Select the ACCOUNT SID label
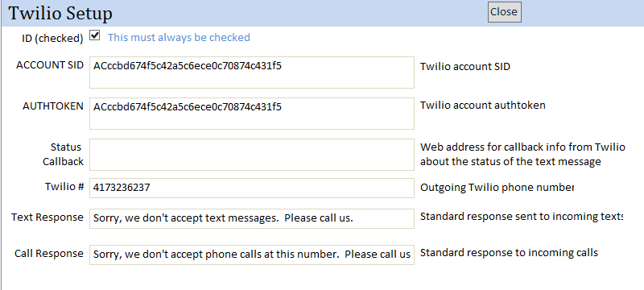Image resolution: width=644 pixels, height=290 pixels. [x=50, y=65]
